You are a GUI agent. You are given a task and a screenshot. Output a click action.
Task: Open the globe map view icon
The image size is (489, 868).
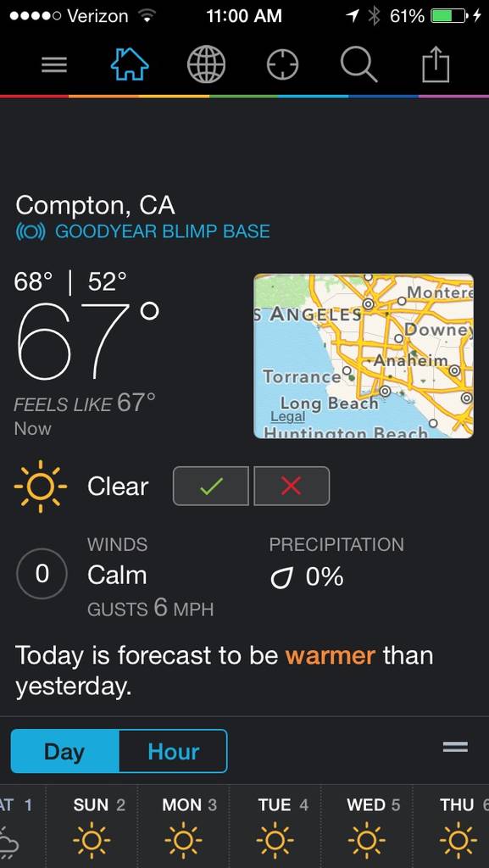click(x=206, y=64)
